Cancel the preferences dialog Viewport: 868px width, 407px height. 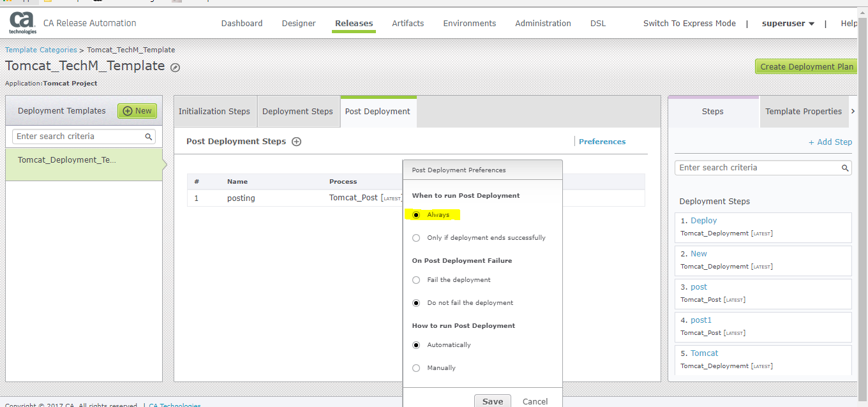tap(535, 402)
